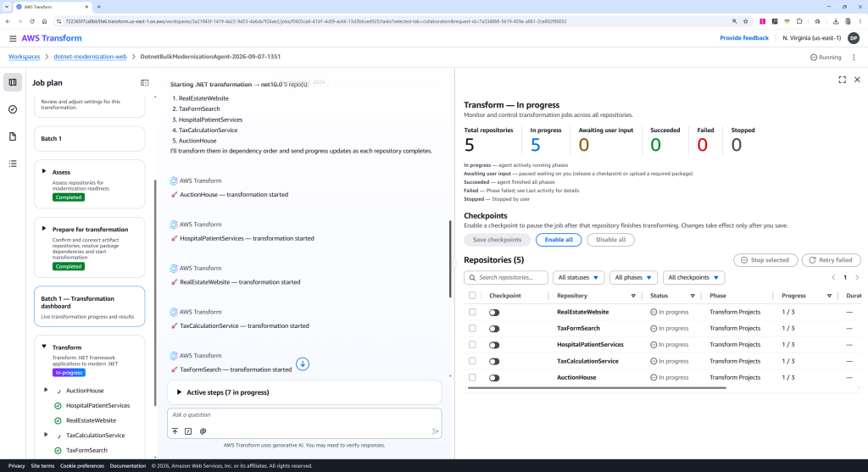Click the Stop selected button
Screen dimensions: 868x472
click(x=765, y=260)
